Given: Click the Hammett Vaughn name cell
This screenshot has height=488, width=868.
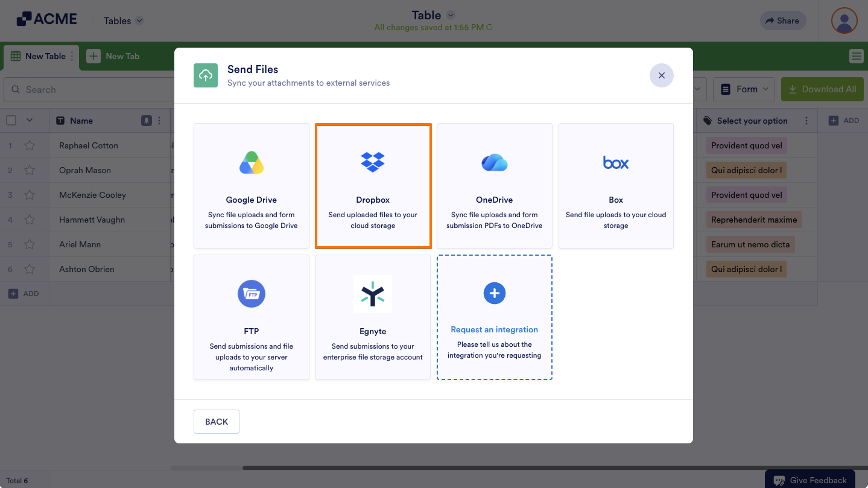Looking at the screenshot, I should [x=110, y=220].
